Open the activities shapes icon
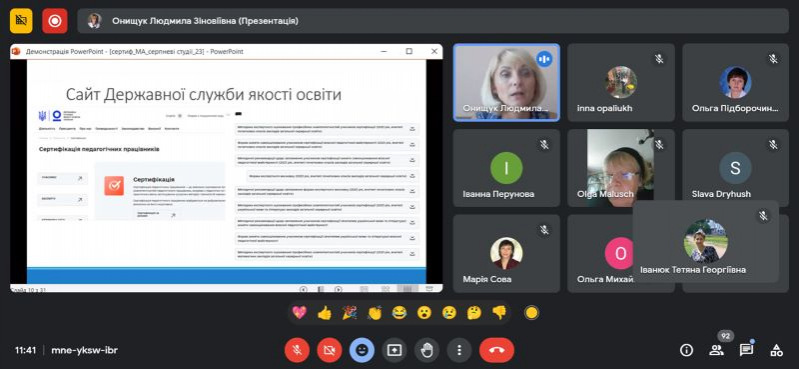This screenshot has width=799, height=369. pyautogui.click(x=777, y=350)
